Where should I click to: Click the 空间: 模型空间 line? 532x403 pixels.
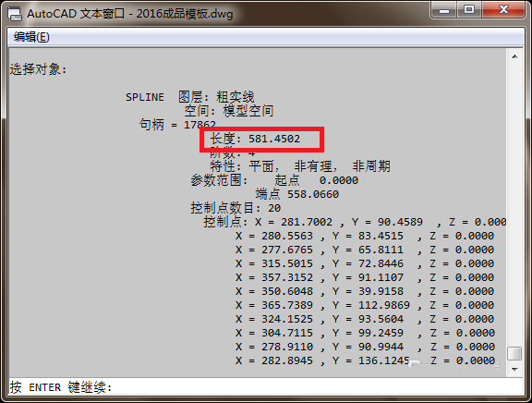[229, 111]
